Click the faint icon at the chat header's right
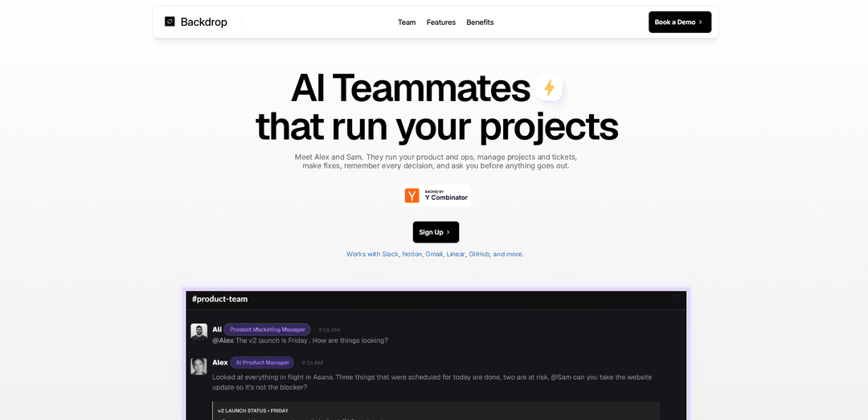This screenshot has height=420, width=868. tap(675, 299)
